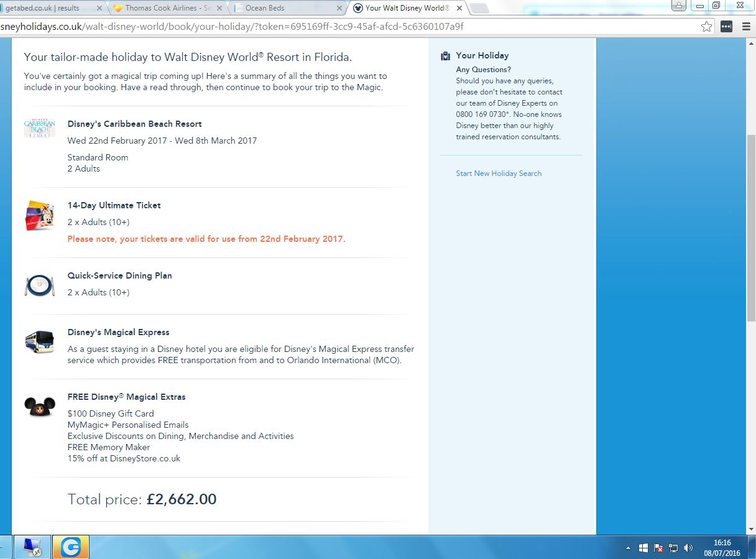Click the Start New Holiday Search link
The width and height of the screenshot is (756, 559).
click(499, 173)
